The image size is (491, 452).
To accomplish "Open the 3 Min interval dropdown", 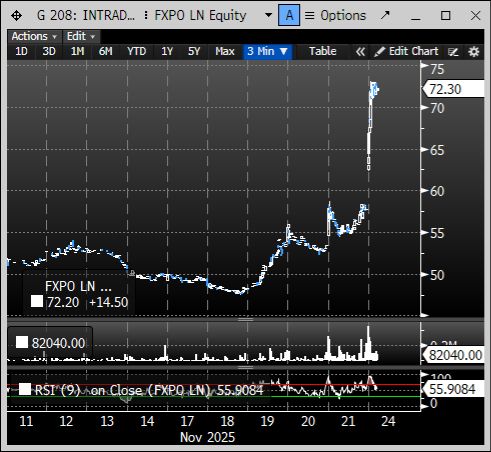I will coord(267,51).
